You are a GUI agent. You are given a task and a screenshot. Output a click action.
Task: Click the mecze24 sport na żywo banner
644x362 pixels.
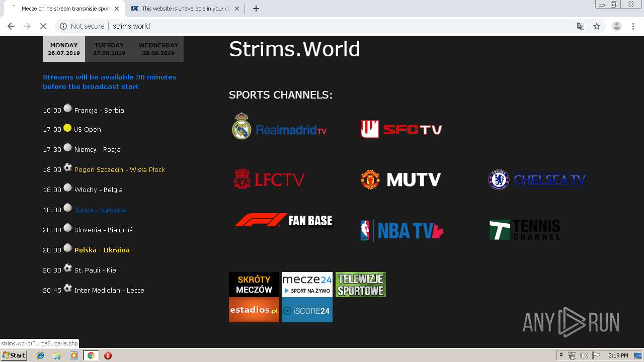[x=307, y=285]
